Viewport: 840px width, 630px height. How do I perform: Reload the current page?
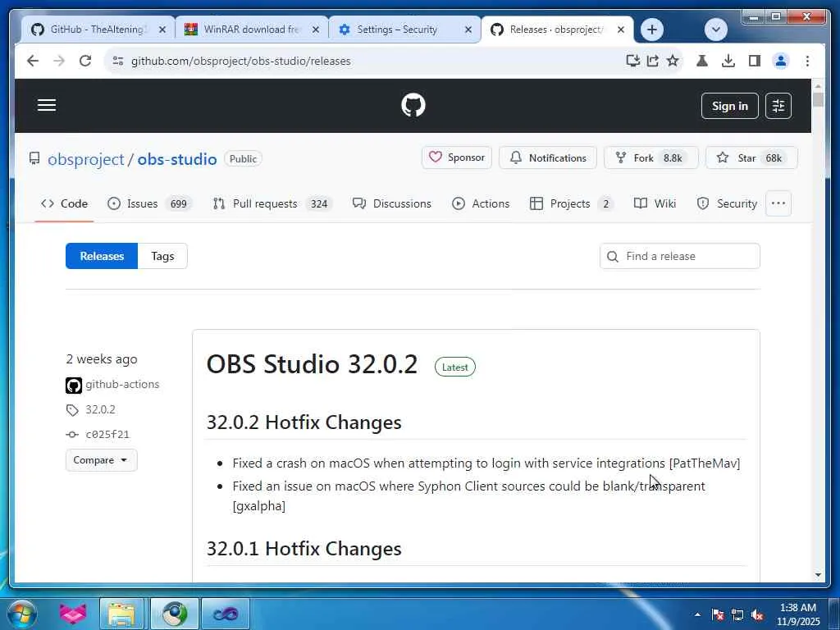(x=85, y=61)
